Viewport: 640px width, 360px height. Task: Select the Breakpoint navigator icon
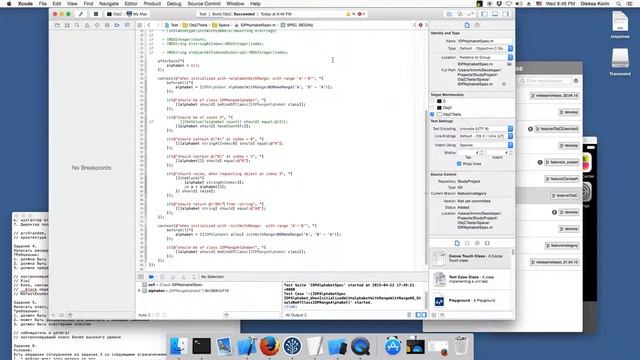pos(117,25)
